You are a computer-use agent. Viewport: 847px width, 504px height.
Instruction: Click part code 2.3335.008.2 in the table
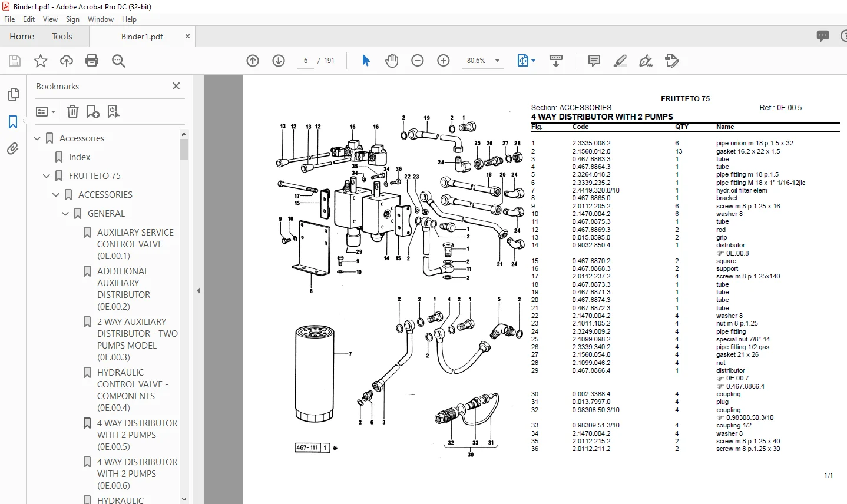click(591, 143)
